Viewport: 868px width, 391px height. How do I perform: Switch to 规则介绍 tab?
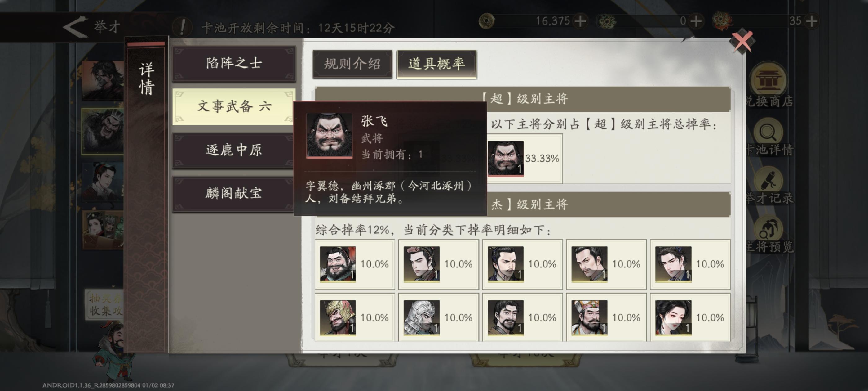click(x=352, y=64)
